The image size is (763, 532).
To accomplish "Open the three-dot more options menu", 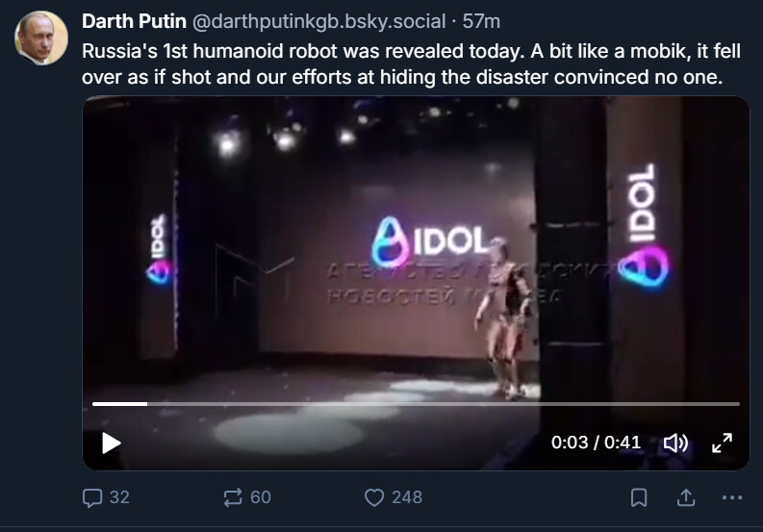I will [732, 497].
